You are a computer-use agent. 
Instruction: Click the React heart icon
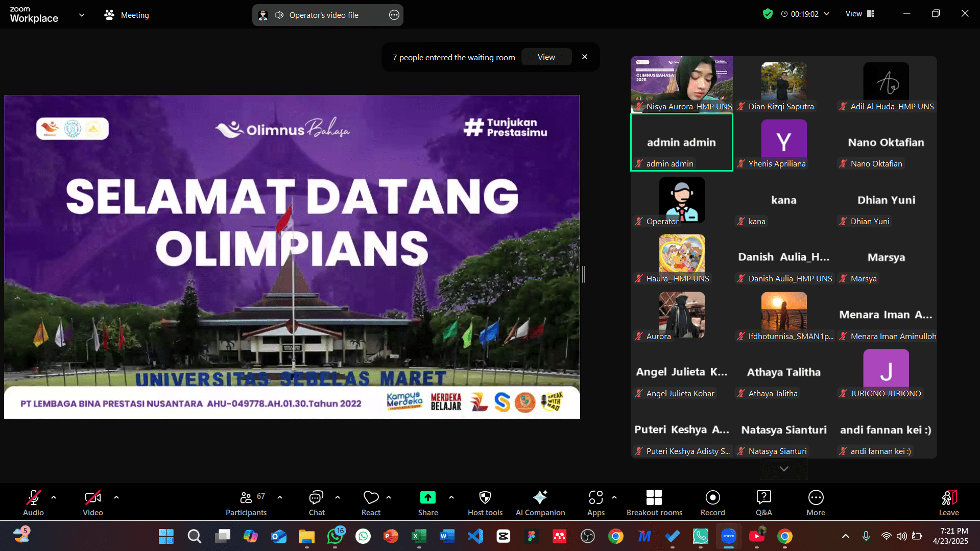[x=371, y=503]
